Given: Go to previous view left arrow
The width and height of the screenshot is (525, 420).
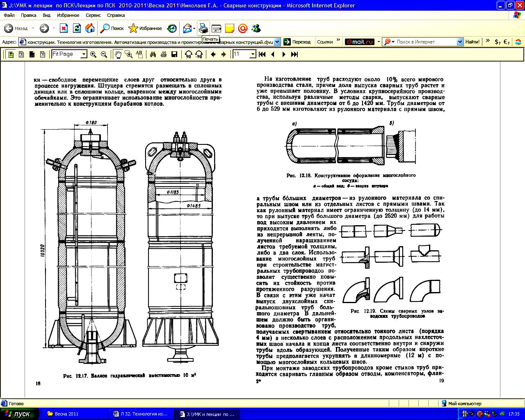Looking at the screenshot, I should (213, 54).
